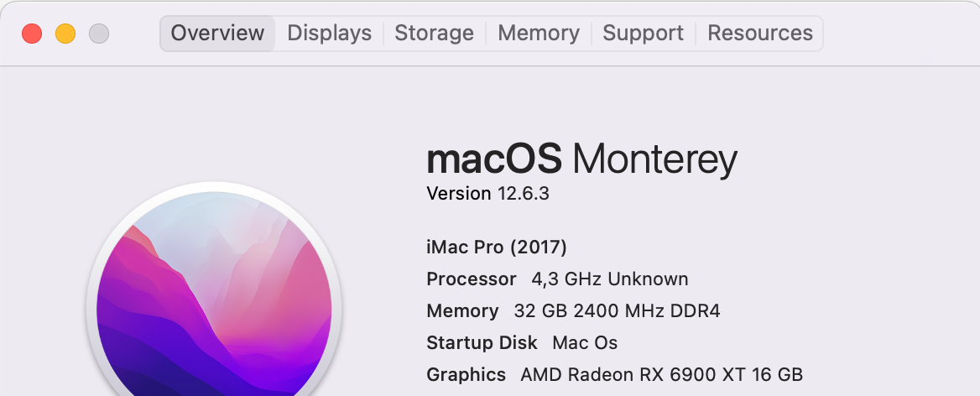Image resolution: width=980 pixels, height=396 pixels.
Task: Switch to the Displays tab
Action: tap(329, 34)
